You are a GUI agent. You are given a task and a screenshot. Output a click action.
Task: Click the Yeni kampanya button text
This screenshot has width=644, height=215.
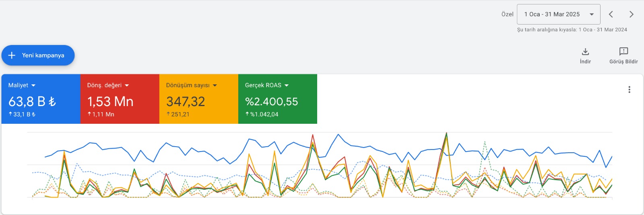coord(43,55)
